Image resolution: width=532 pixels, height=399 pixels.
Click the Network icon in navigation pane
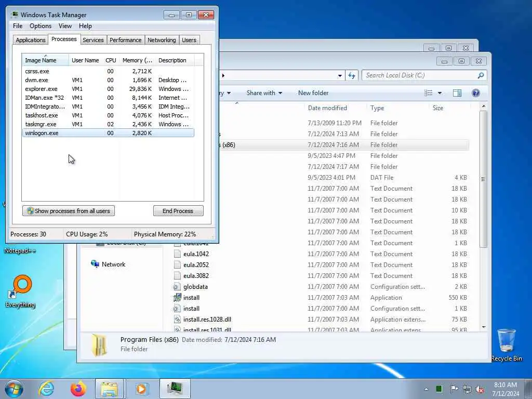pos(95,264)
